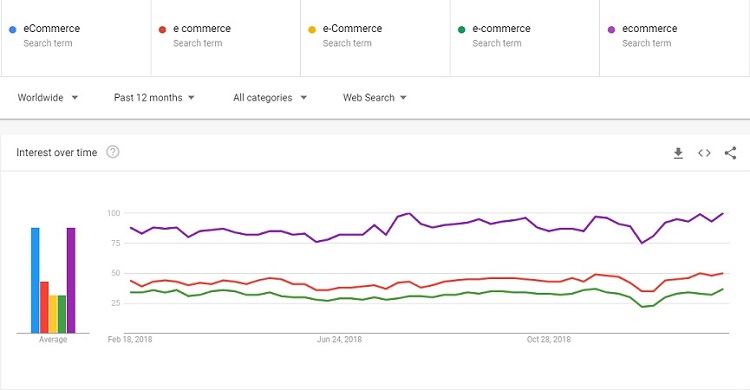Change the Web Search type dropdown
This screenshot has height=390, width=750.
(375, 98)
